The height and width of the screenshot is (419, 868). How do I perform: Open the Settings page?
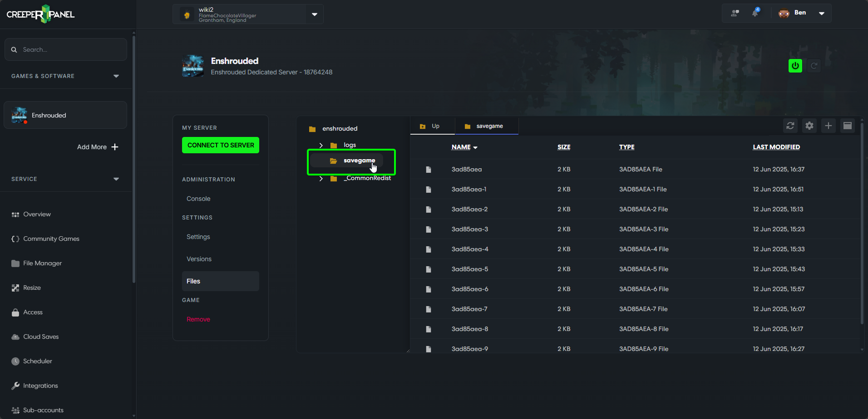[x=198, y=237]
